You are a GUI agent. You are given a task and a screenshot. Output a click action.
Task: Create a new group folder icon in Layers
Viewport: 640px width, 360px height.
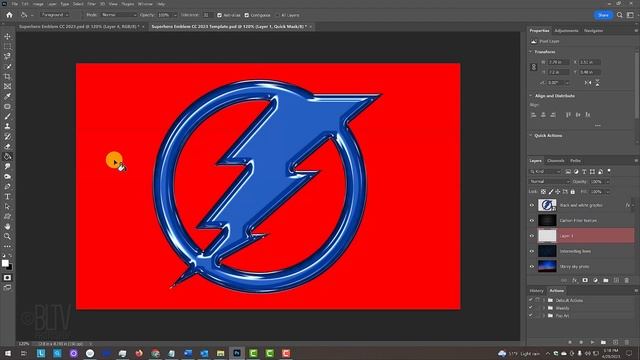click(606, 280)
